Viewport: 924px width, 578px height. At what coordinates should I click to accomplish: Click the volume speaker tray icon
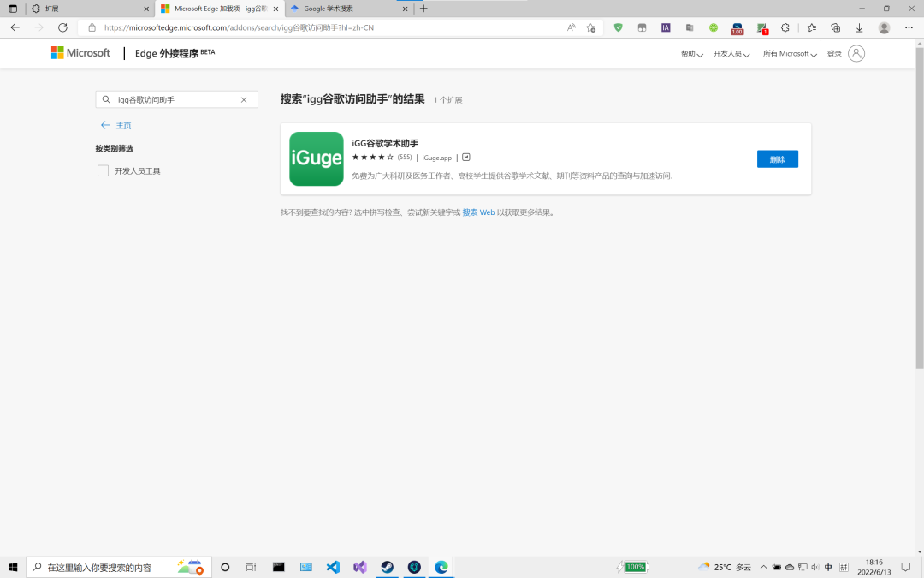point(815,567)
